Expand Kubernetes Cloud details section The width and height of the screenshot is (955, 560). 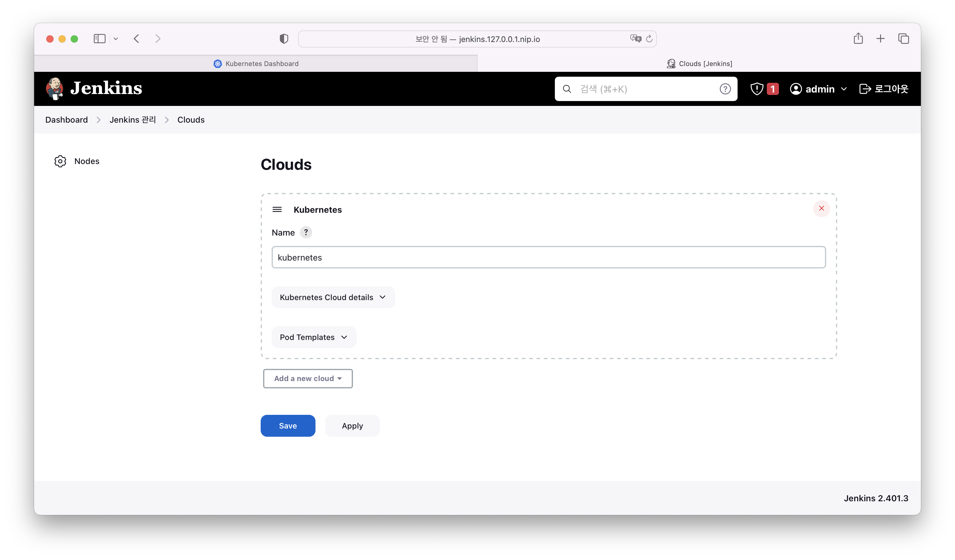(333, 297)
